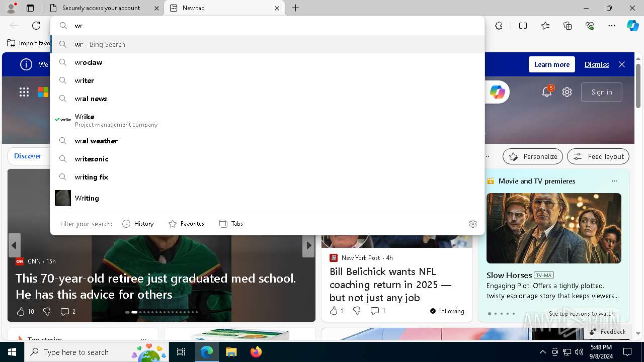The image size is (644, 362).
Task: Open the Settings and more ellipsis menu
Action: point(612,26)
